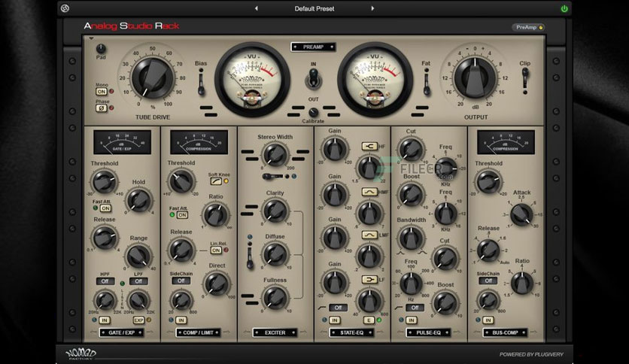The height and width of the screenshot is (364, 629).
Task: Toggle the Bus-Comp IN bypass button
Action: click(488, 320)
